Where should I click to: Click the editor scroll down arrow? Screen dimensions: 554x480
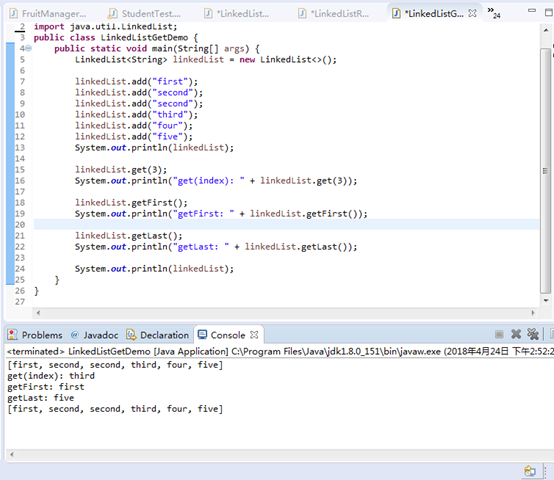(x=546, y=301)
